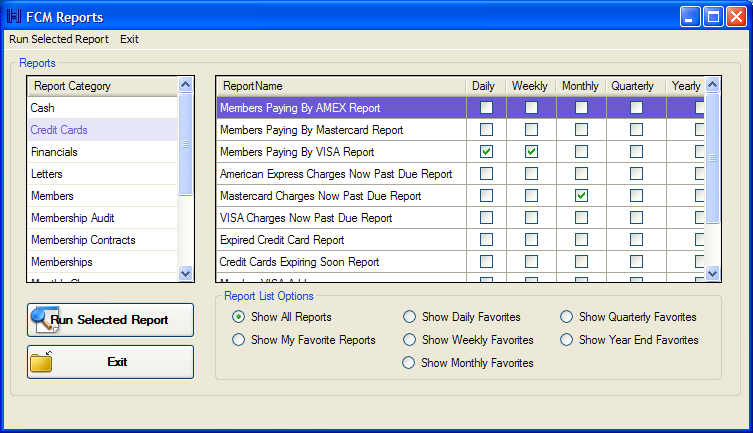Check Weekly for Credit Cards Expiring Soon
Screen dimensions: 753x433
[531, 262]
